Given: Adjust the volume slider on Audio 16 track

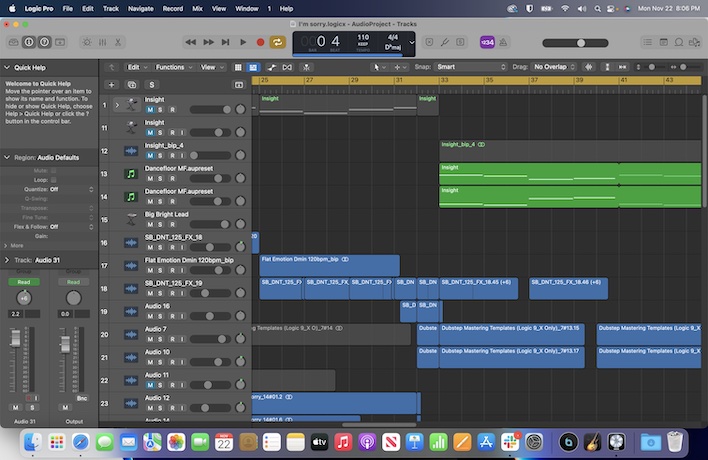Looking at the screenshot, I should point(210,316).
